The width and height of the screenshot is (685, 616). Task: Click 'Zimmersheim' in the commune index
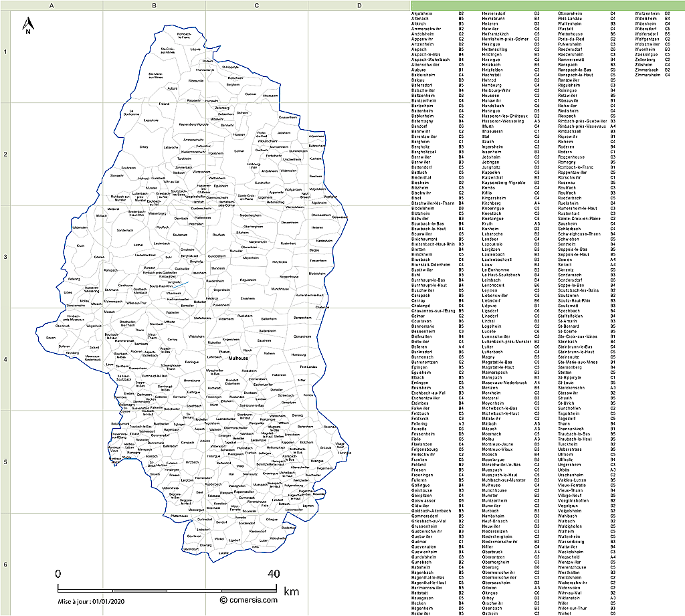648,75
